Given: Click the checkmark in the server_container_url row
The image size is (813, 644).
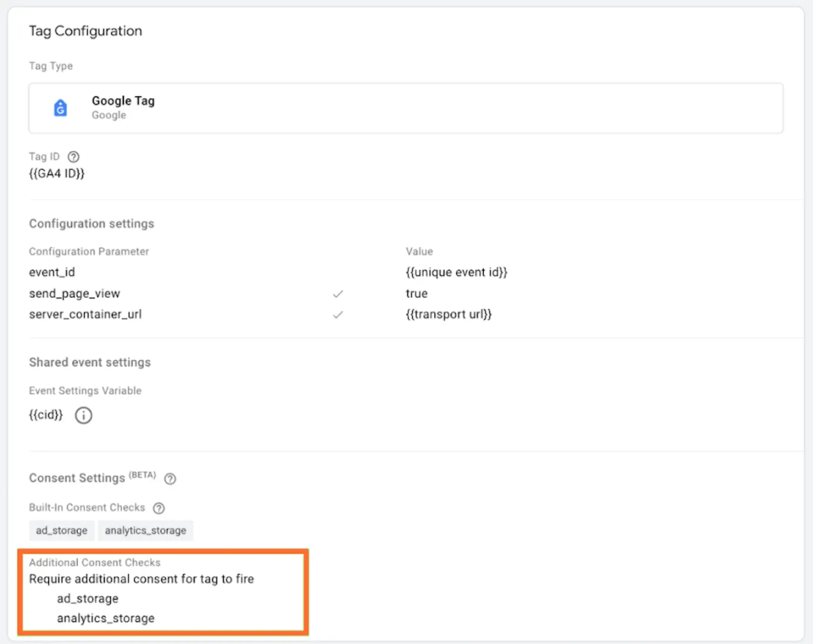Looking at the screenshot, I should (x=338, y=315).
